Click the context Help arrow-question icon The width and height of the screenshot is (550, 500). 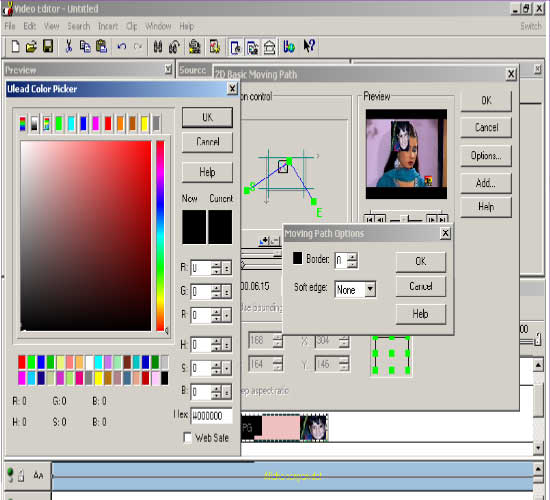[x=309, y=46]
